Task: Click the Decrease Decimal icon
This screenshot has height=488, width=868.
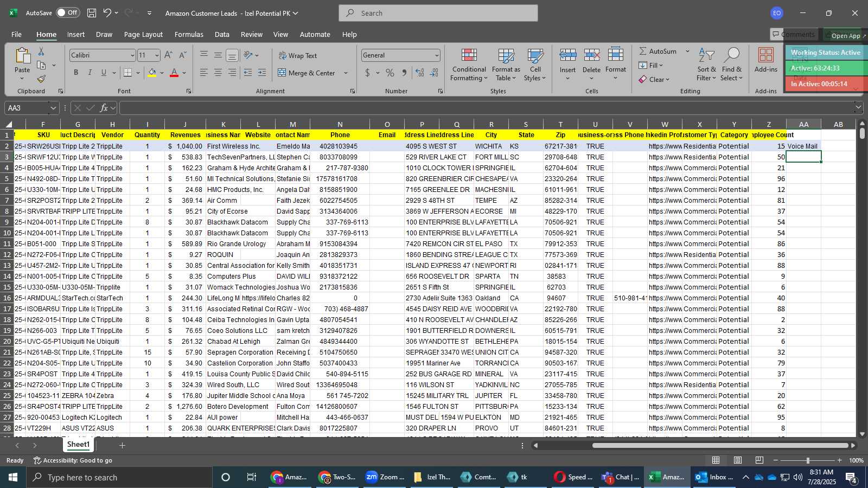Action: [x=434, y=73]
